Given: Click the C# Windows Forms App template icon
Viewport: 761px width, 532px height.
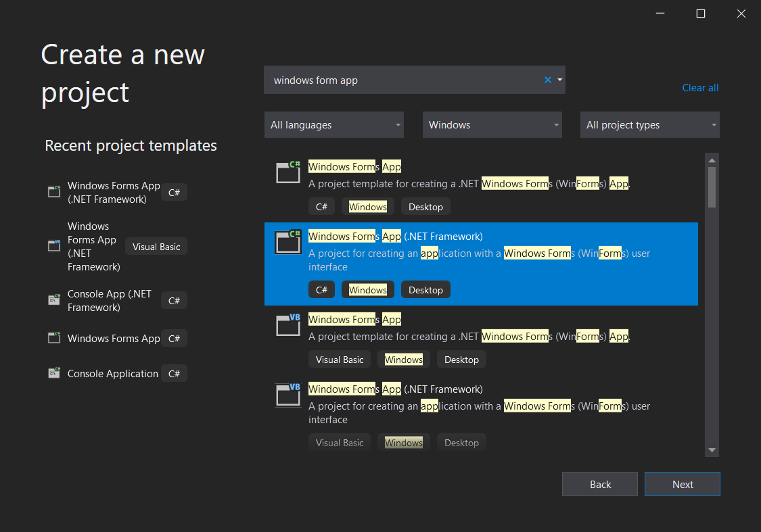Looking at the screenshot, I should pyautogui.click(x=287, y=172).
